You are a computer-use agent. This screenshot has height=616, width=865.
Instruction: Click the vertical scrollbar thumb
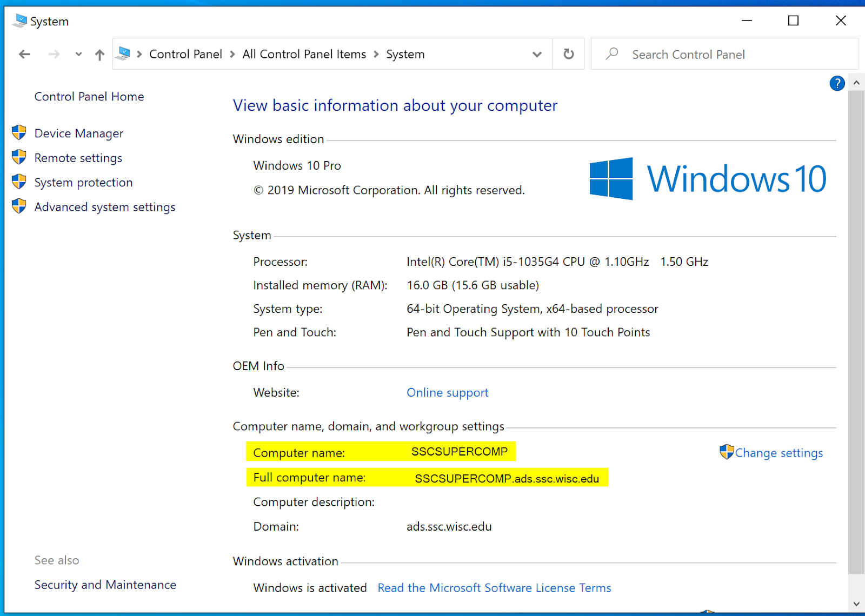click(856, 332)
